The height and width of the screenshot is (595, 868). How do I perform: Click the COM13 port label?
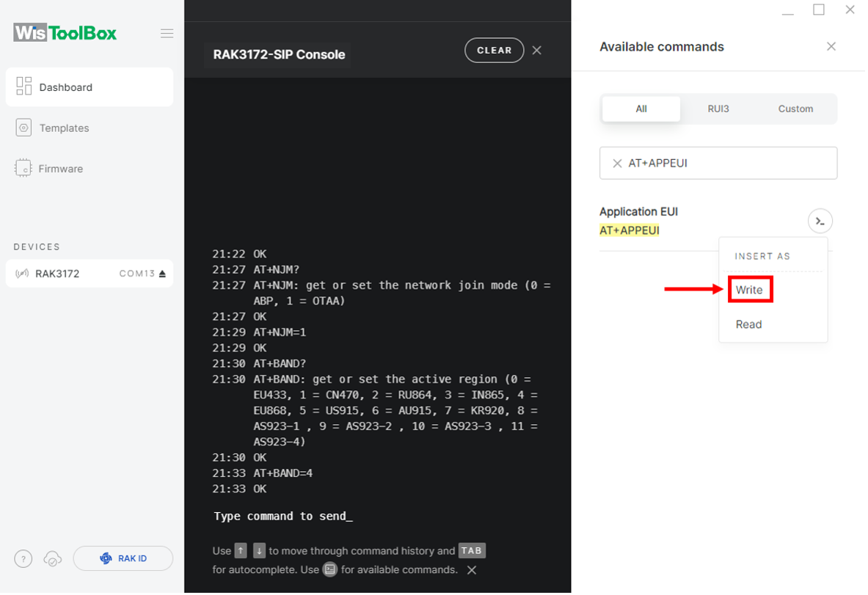click(x=137, y=274)
